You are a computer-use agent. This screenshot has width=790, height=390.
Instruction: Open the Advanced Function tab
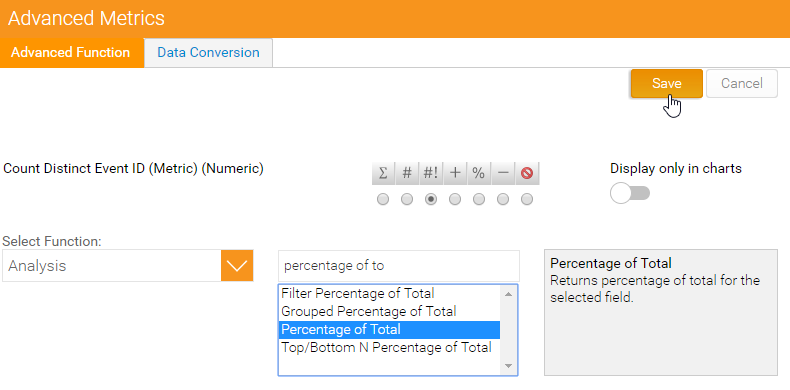(71, 52)
